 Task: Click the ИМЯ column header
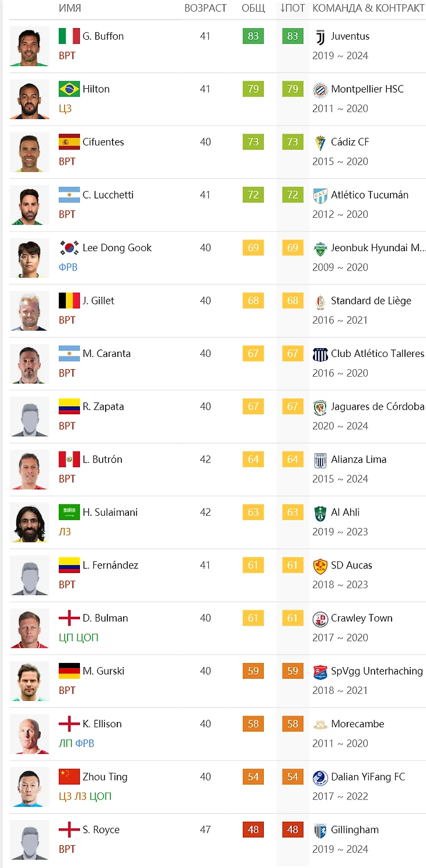tap(70, 8)
